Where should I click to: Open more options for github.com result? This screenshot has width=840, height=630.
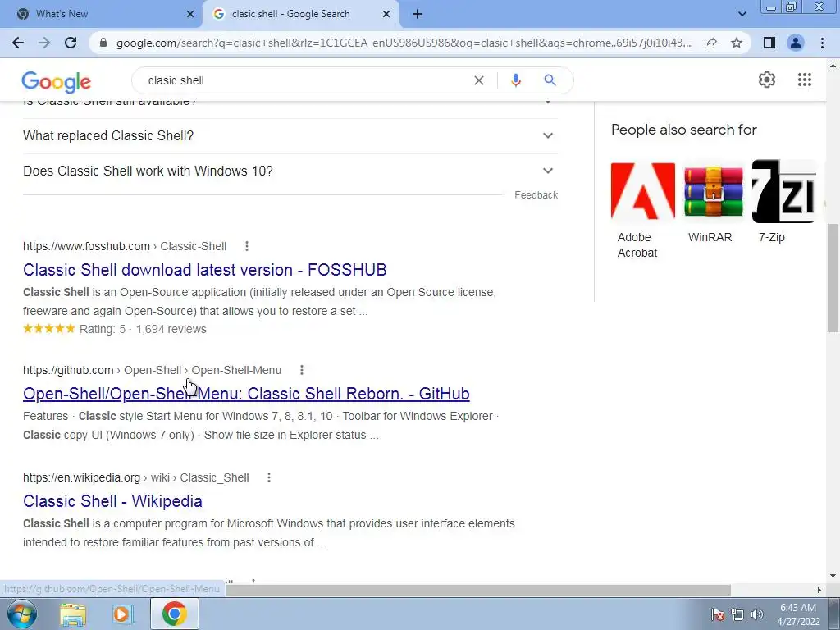[302, 370]
